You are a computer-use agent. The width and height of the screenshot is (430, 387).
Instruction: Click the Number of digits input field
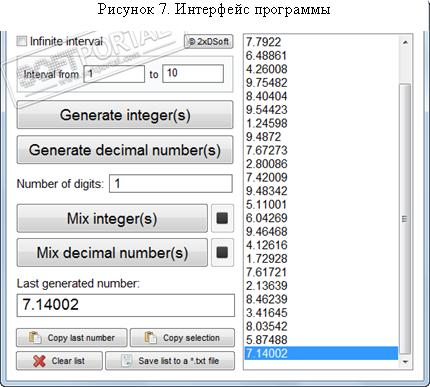tap(171, 184)
